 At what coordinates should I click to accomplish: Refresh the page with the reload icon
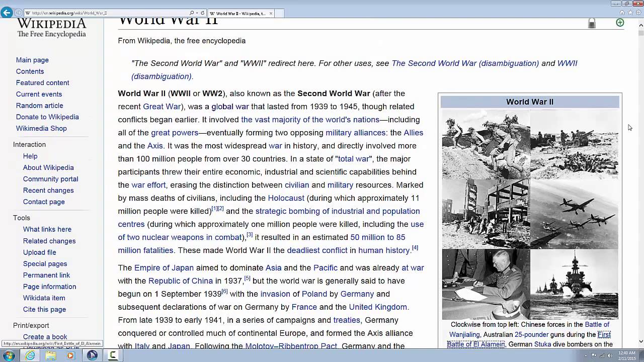[203, 13]
